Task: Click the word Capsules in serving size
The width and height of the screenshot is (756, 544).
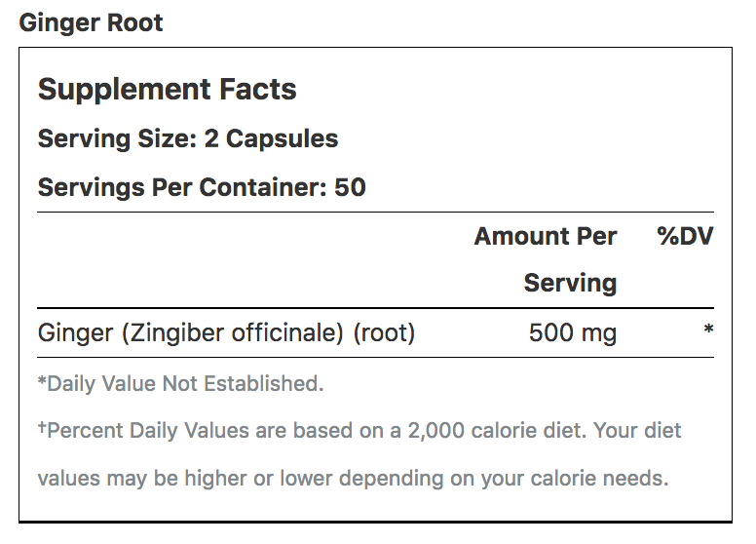Action: click(282, 139)
